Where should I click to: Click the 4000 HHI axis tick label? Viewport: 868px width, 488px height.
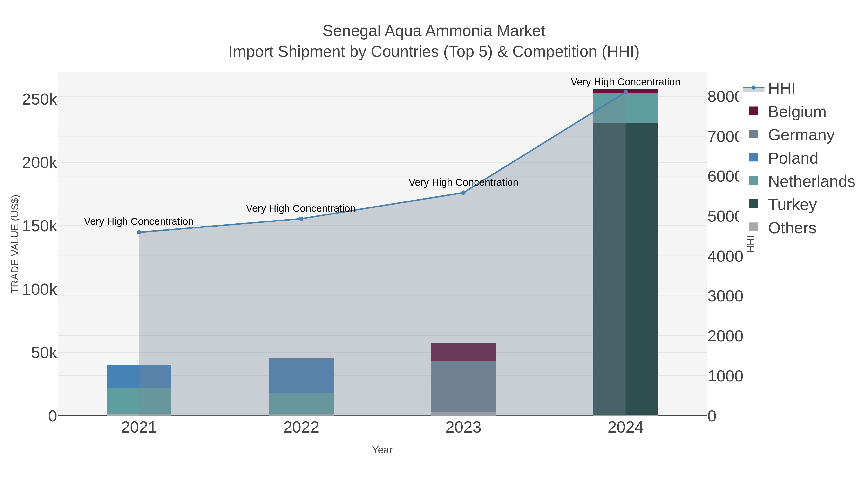click(725, 256)
